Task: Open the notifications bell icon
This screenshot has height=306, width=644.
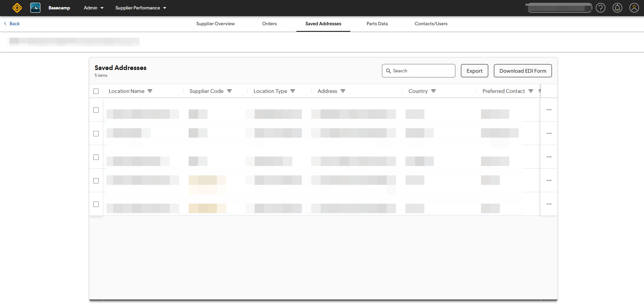Action: click(x=617, y=8)
